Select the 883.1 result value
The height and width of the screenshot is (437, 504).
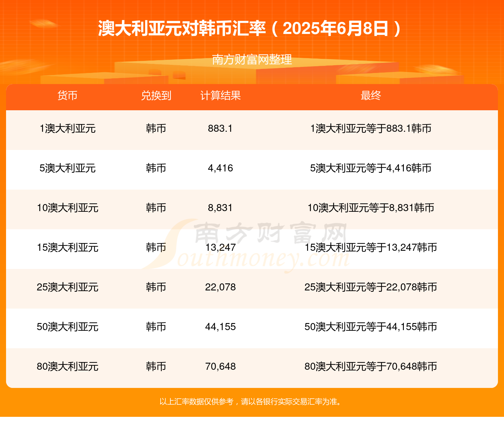(x=220, y=128)
